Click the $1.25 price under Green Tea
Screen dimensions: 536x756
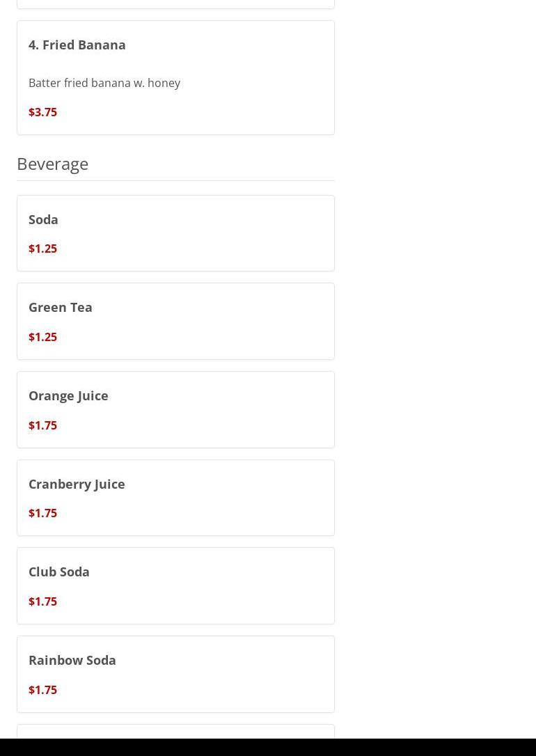pyautogui.click(x=42, y=337)
